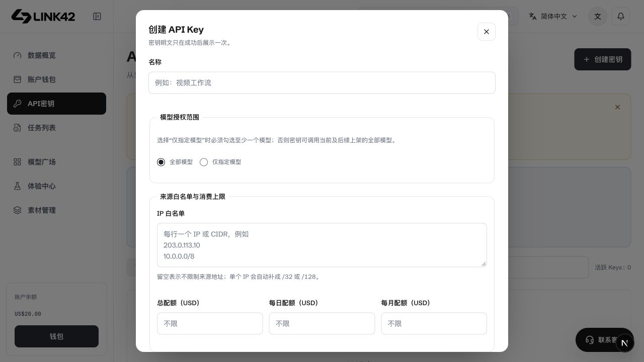This screenshot has height=362, width=644.
Task: Click the 体验中心 flask icon
Action: click(x=18, y=186)
